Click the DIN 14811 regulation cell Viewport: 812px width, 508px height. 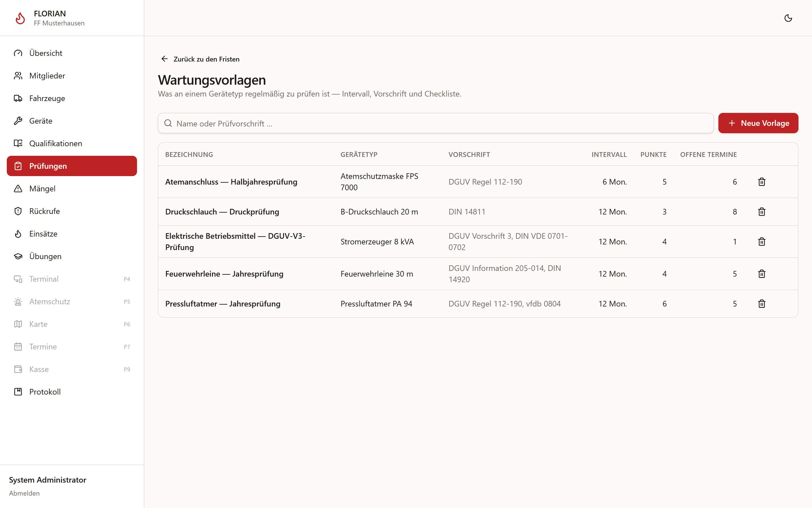467,212
